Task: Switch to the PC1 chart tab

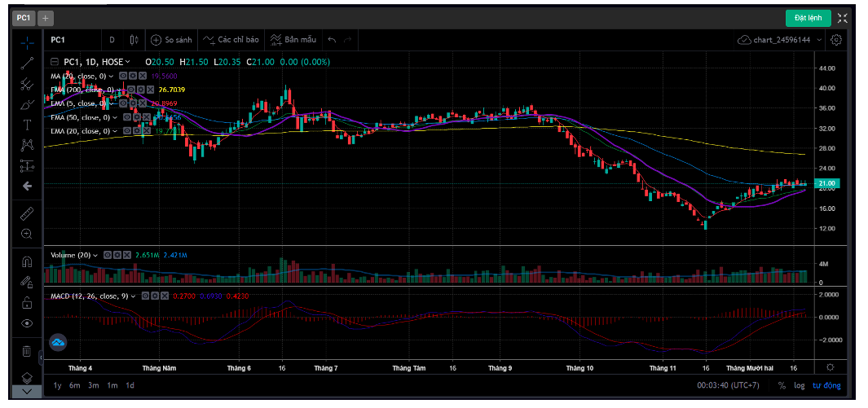Action: click(x=24, y=18)
